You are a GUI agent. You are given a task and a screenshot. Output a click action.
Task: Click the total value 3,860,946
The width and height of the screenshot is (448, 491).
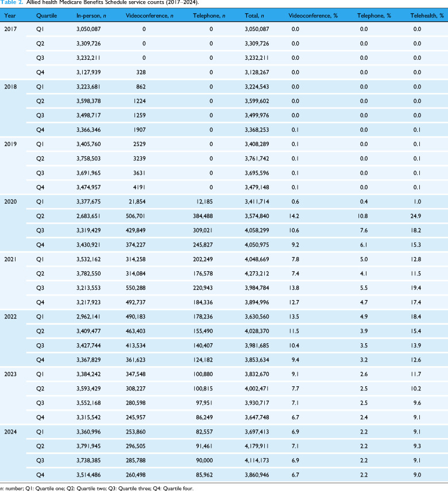coord(257,475)
